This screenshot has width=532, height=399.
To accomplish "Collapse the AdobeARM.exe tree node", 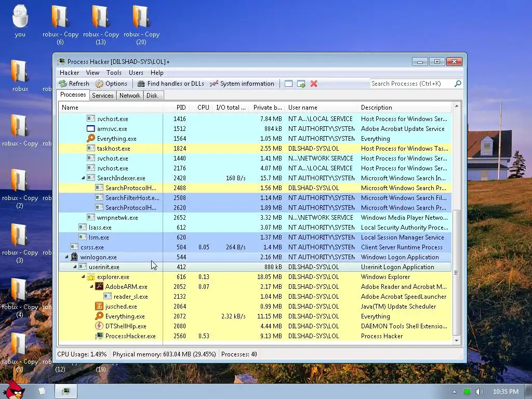I will [91, 286].
